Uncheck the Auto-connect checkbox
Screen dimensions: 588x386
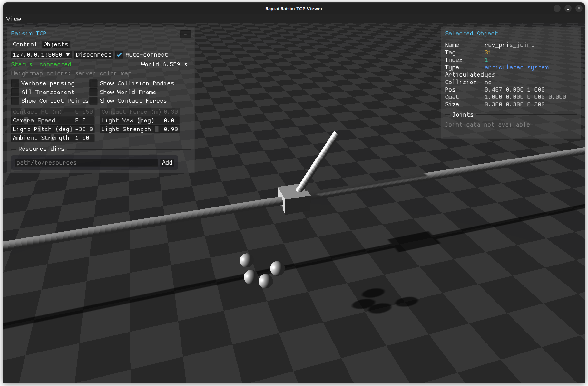click(119, 55)
